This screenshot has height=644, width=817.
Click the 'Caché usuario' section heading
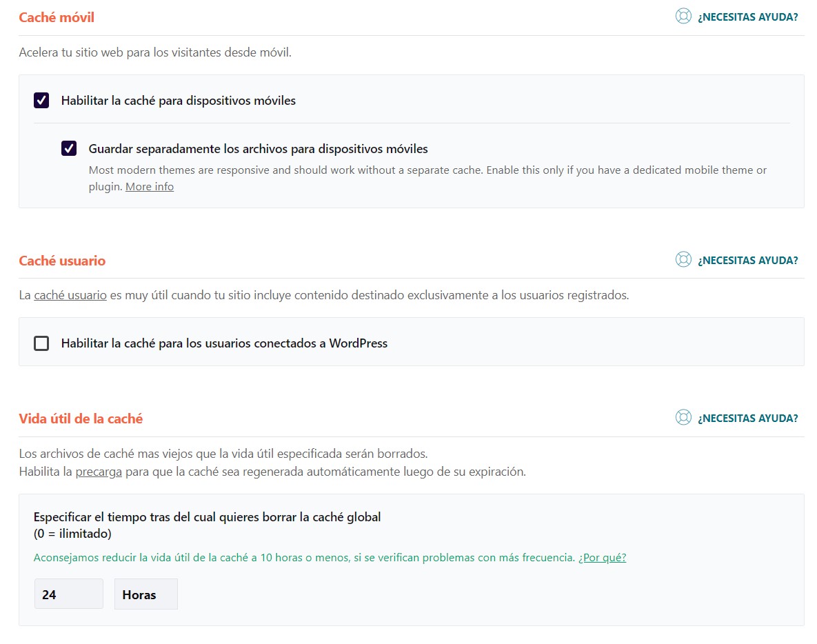click(x=62, y=261)
